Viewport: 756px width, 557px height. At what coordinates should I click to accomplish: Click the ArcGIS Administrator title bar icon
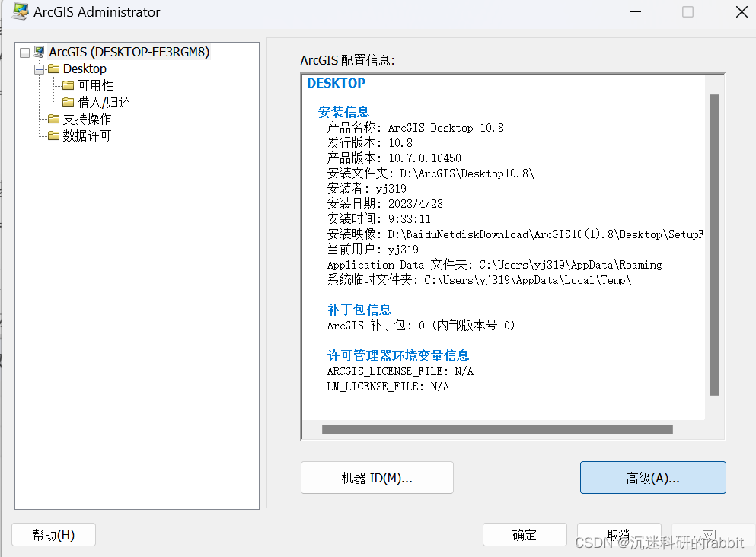(x=20, y=11)
